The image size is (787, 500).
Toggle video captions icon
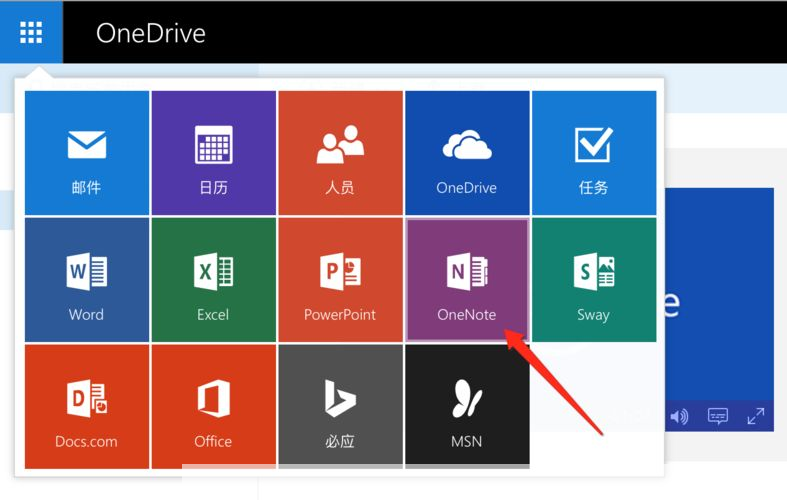coord(718,416)
